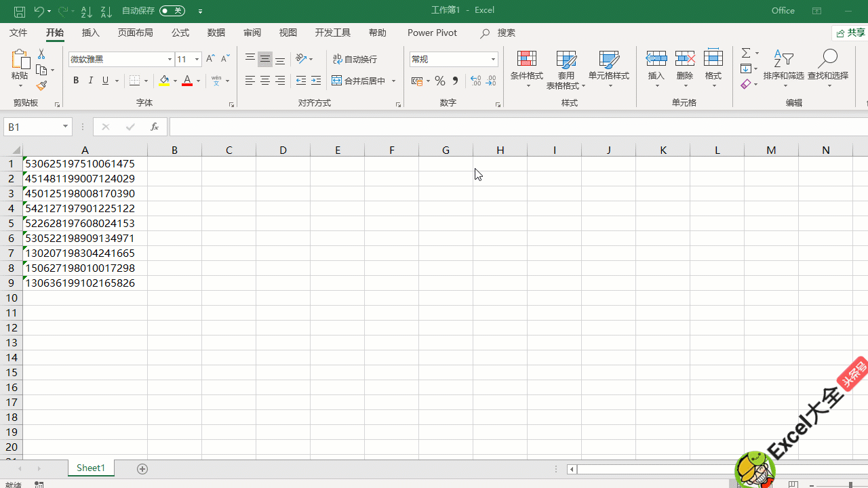This screenshot has height=488, width=868.
Task: Expand the font name dropdown
Action: [x=170, y=60]
